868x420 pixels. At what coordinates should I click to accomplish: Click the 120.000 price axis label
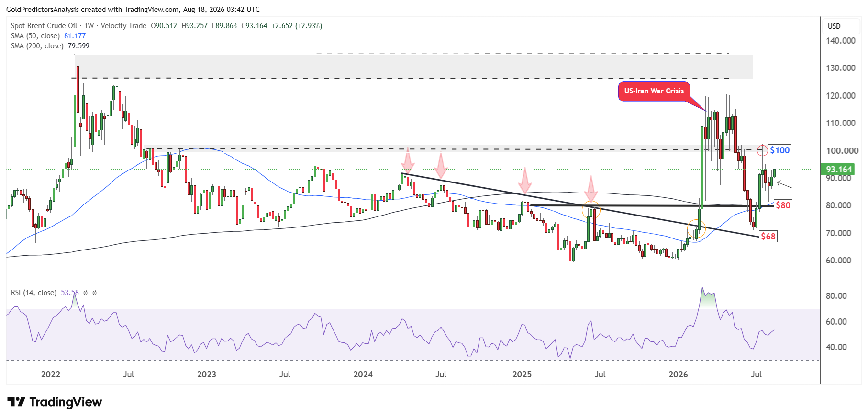(x=841, y=96)
